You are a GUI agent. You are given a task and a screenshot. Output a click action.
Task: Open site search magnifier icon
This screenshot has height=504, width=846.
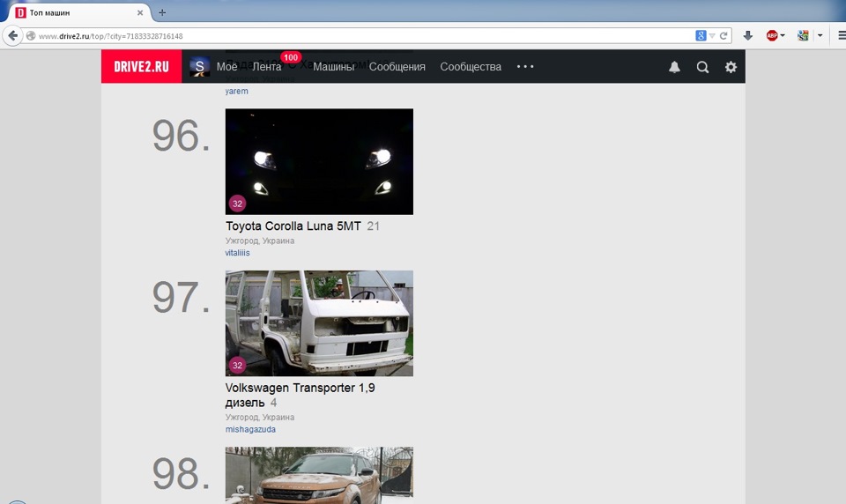(x=702, y=67)
